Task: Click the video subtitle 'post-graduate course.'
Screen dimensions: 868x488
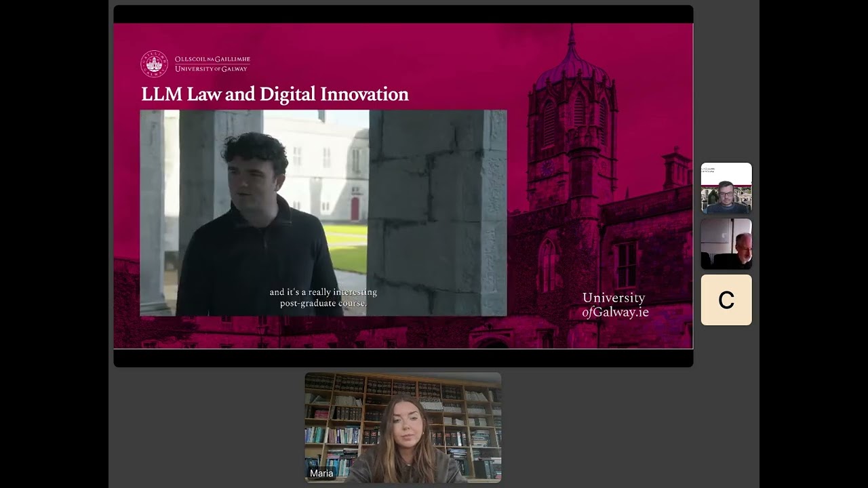Action: [x=323, y=303]
